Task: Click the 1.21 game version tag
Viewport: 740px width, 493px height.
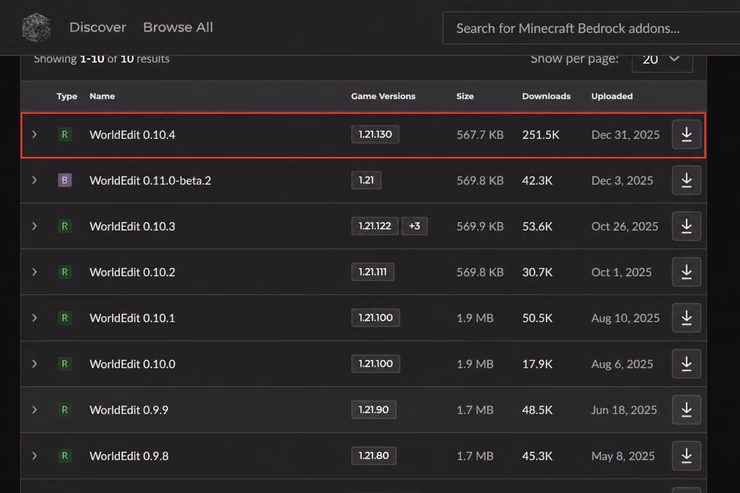Action: (x=366, y=180)
